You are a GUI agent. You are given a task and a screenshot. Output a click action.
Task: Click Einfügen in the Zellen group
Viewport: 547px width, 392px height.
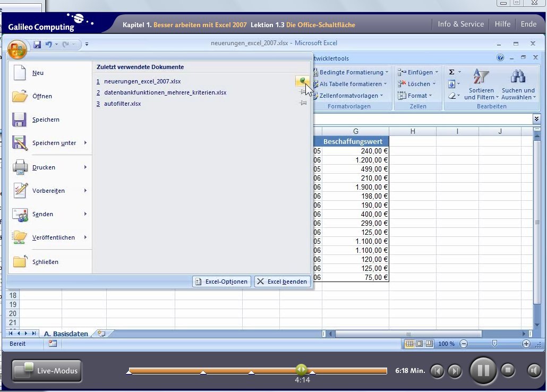417,72
